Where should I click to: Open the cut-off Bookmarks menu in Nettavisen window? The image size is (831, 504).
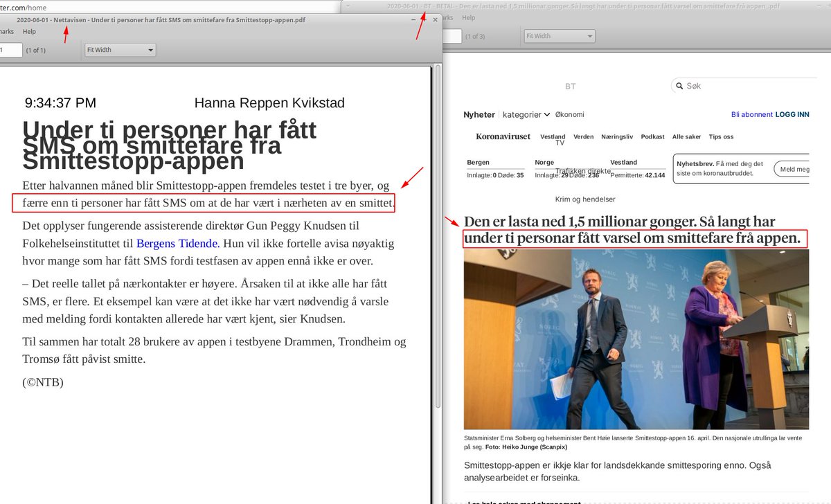tap(6, 32)
